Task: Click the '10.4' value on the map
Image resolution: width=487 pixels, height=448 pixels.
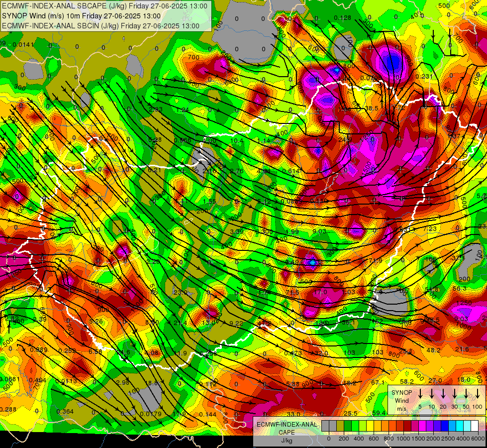Action: tap(237, 141)
